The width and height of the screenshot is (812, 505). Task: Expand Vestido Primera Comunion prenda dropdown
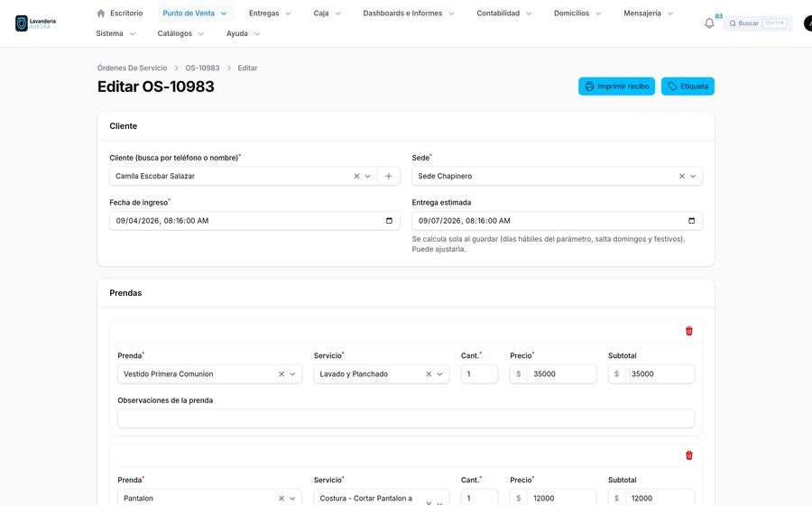292,373
